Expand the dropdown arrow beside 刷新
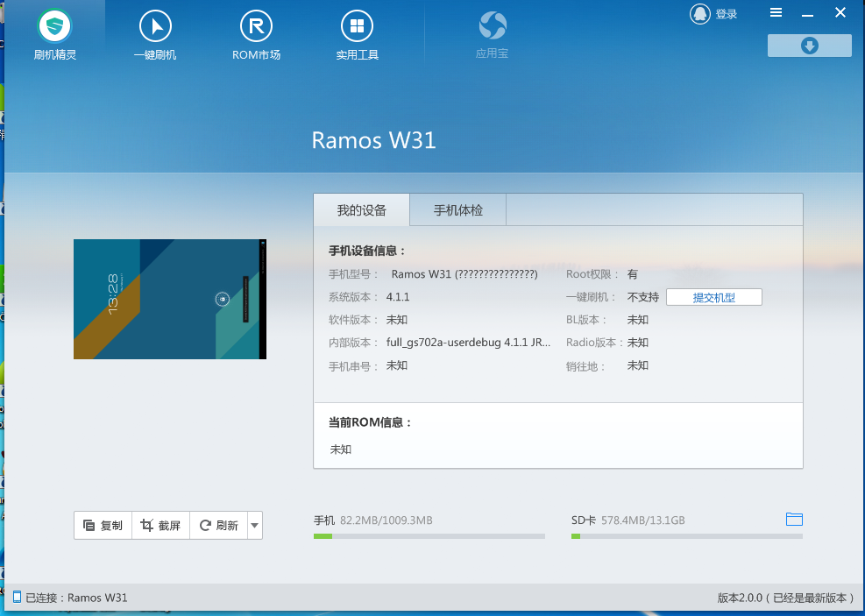Image resolution: width=865 pixels, height=616 pixels. click(254, 526)
